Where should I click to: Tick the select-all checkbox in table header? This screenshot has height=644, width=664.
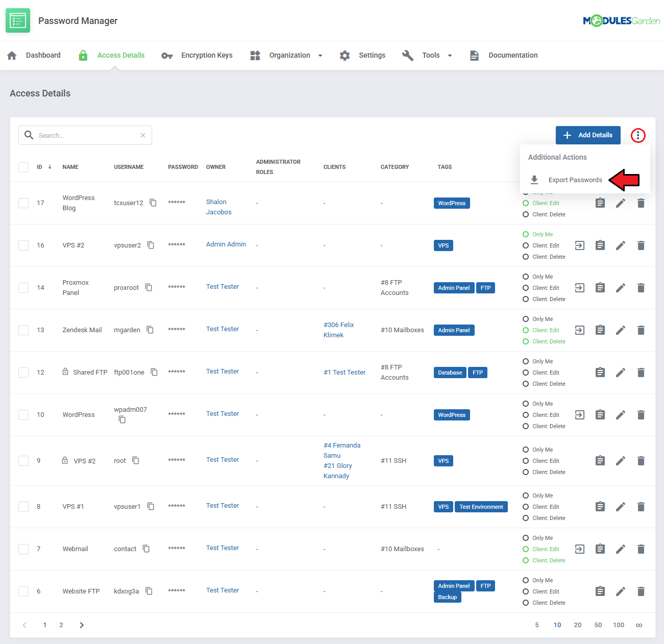pyautogui.click(x=23, y=167)
